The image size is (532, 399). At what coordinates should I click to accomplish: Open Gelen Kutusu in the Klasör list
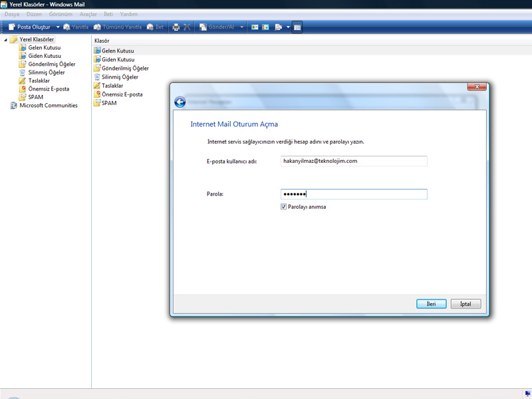click(x=118, y=51)
